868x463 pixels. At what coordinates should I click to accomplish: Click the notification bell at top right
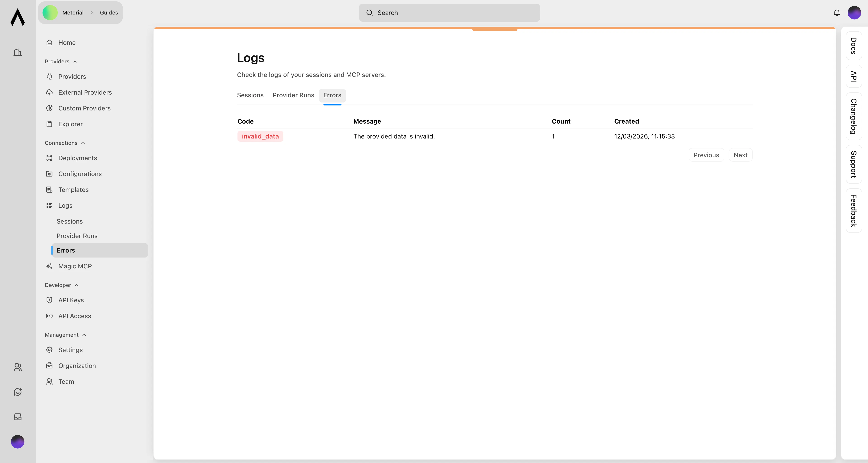point(836,12)
